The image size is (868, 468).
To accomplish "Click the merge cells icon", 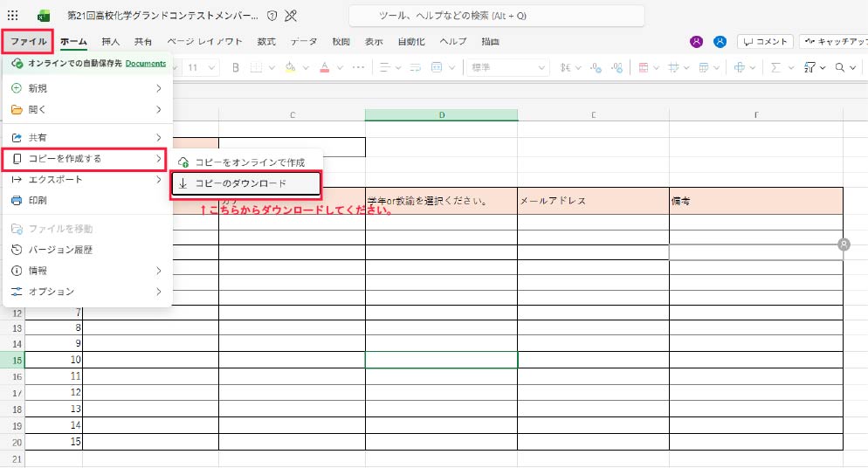I will tap(437, 67).
